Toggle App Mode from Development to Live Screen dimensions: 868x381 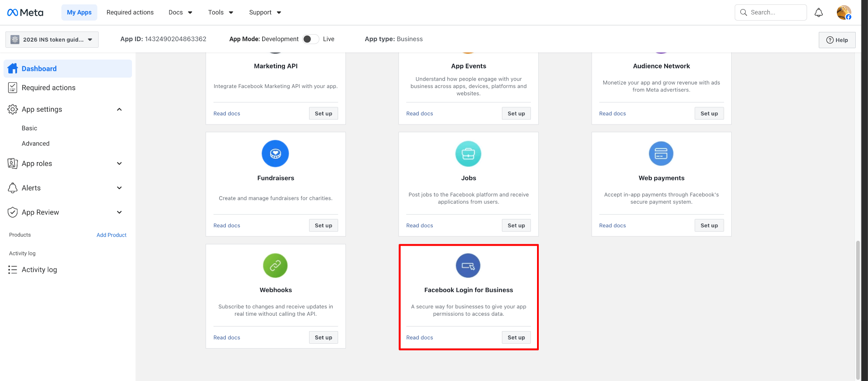310,39
